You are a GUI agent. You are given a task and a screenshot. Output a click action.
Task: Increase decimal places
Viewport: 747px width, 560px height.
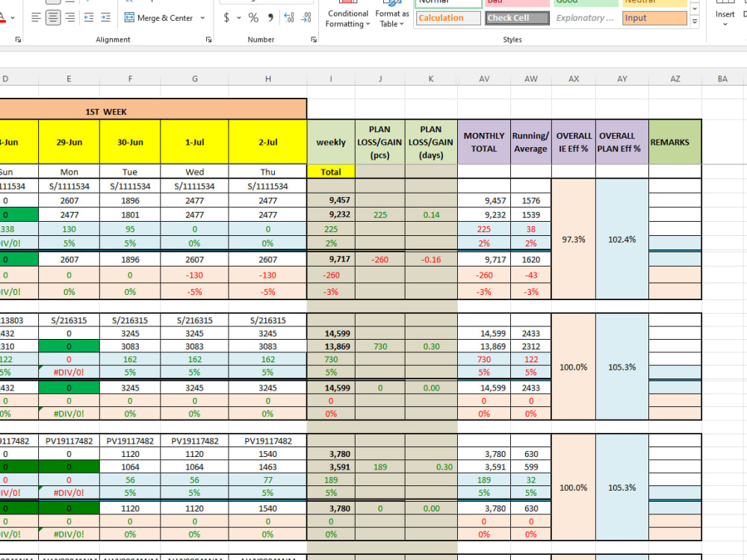[288, 18]
